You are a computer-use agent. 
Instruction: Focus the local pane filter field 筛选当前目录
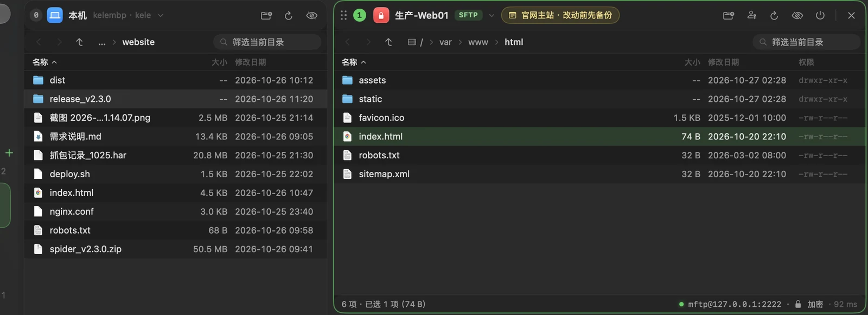(267, 42)
